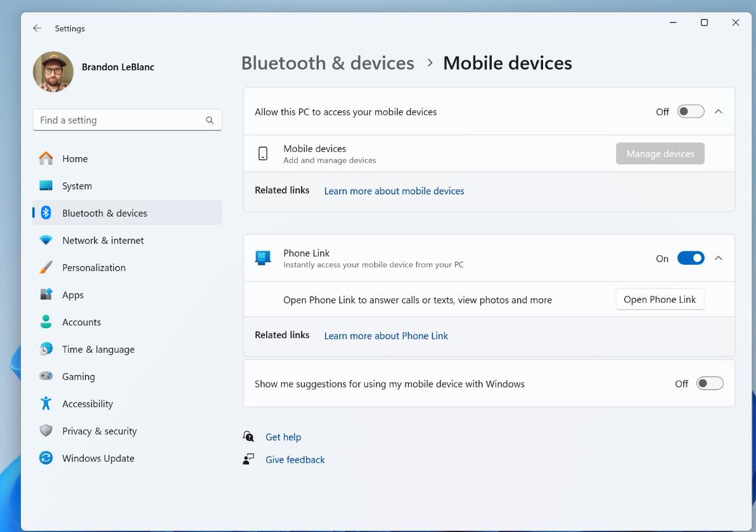The image size is (756, 532).
Task: Open Gaming using the Xbox controller icon
Action: [45, 376]
